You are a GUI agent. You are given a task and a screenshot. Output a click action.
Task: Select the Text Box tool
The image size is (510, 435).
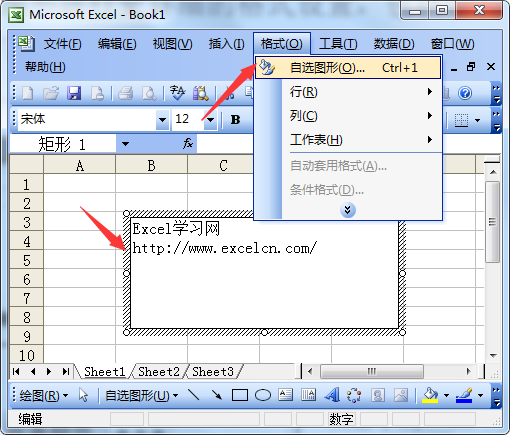pos(286,395)
